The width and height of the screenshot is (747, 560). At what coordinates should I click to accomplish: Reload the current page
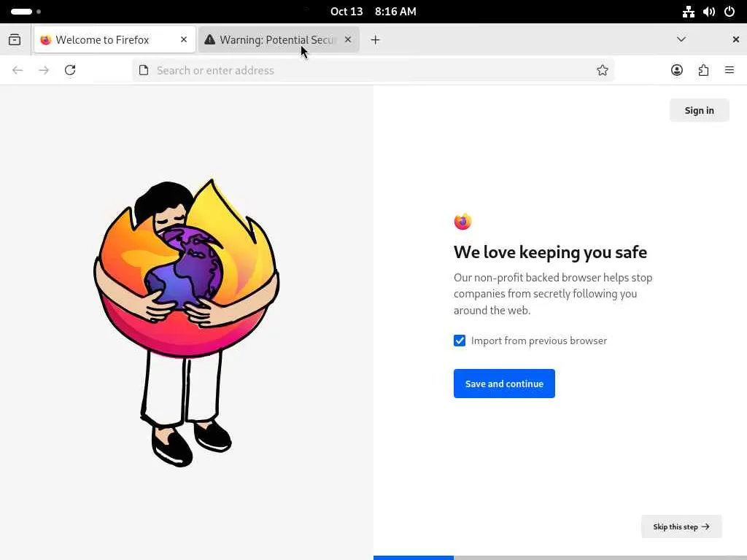pos(70,70)
